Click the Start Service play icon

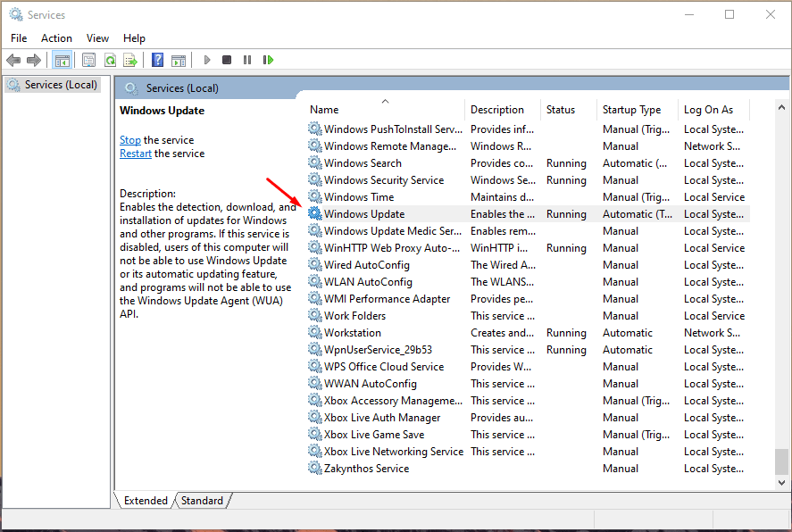206,60
